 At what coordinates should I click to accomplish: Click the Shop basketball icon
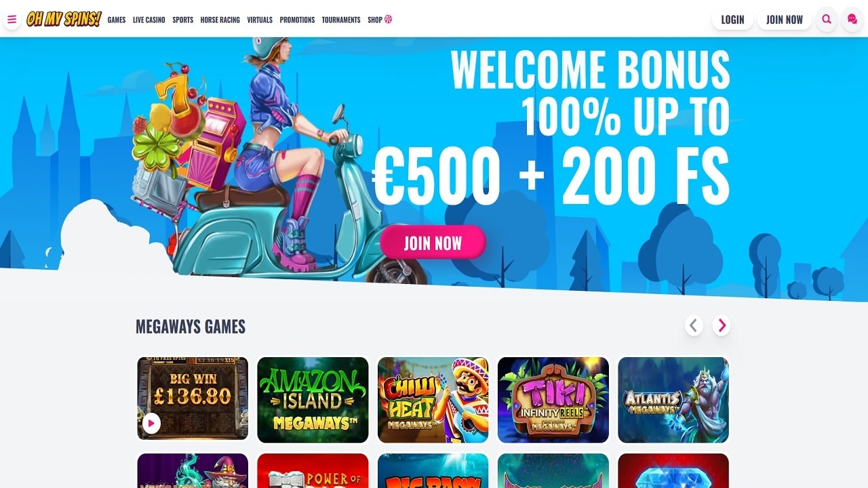(x=389, y=19)
